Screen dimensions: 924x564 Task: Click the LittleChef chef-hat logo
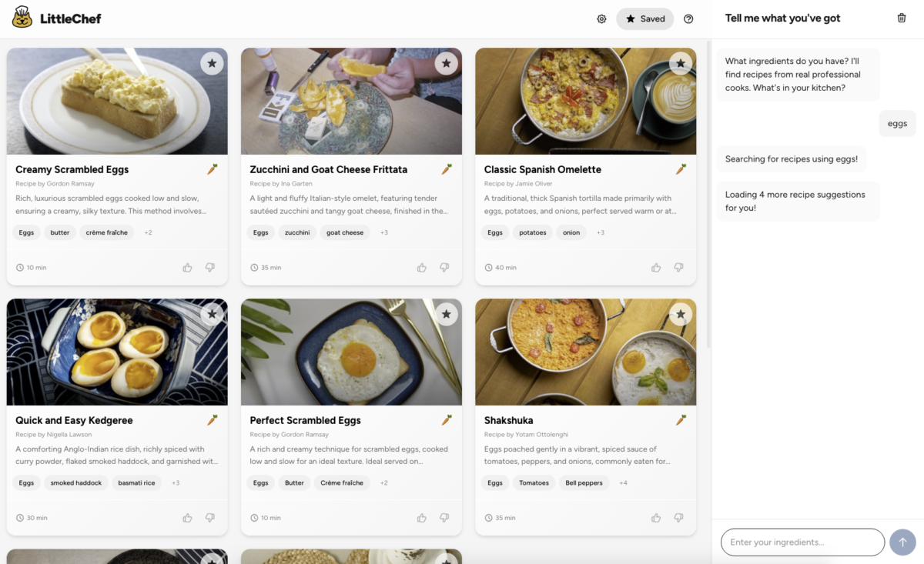22,17
